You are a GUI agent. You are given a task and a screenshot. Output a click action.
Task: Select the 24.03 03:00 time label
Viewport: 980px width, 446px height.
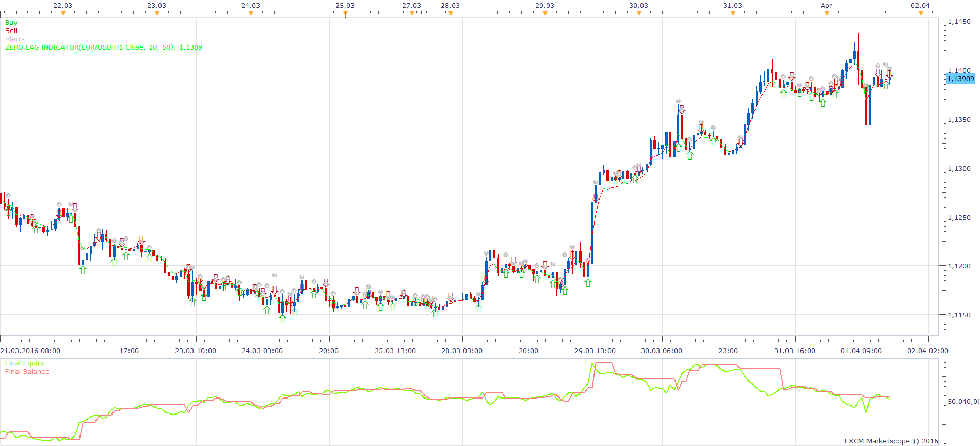click(x=262, y=351)
